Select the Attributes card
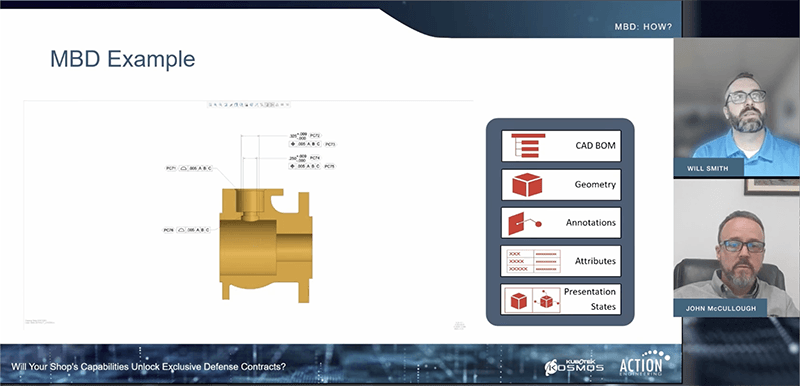This screenshot has width=800, height=386. coord(561,261)
